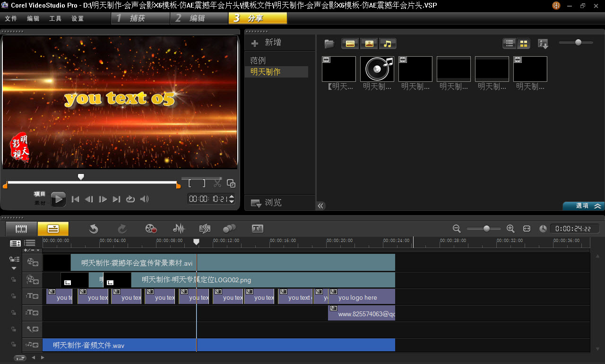Zoom in the timeline magnifier
Viewport: 605px width, 364px height.
coord(510,229)
